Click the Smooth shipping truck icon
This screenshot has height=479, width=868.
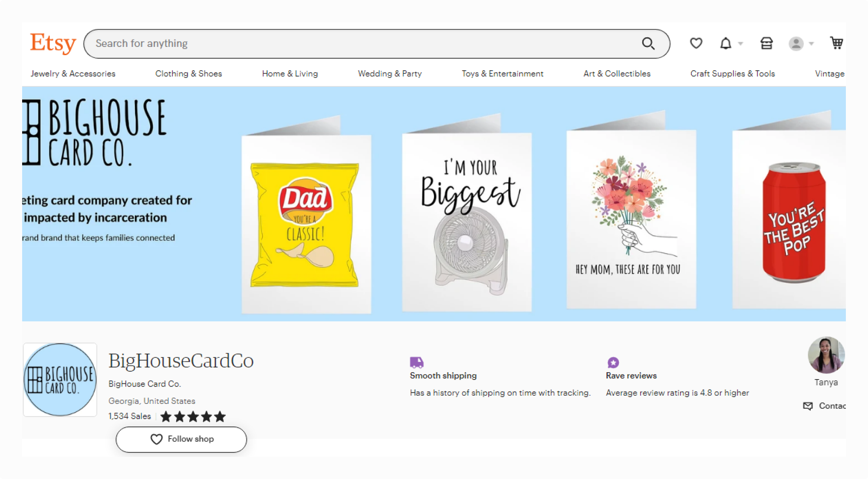point(417,362)
